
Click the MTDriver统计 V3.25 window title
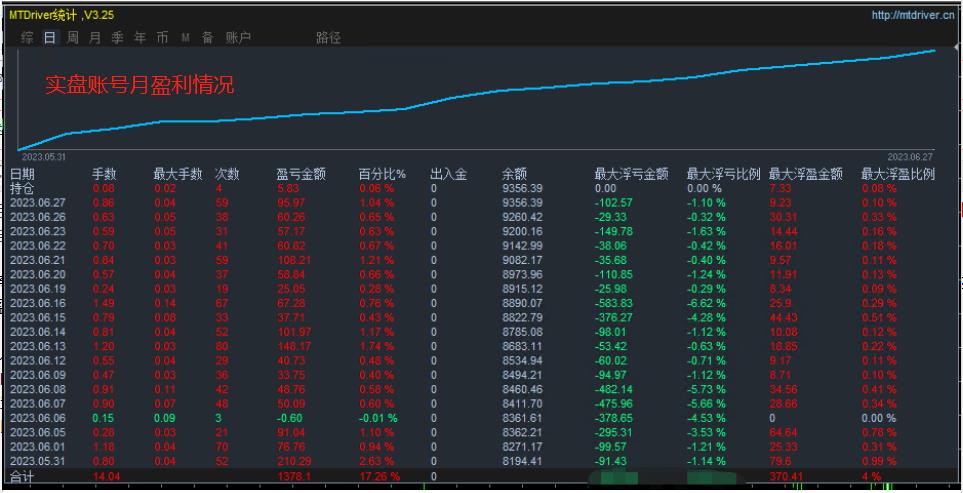coord(61,15)
